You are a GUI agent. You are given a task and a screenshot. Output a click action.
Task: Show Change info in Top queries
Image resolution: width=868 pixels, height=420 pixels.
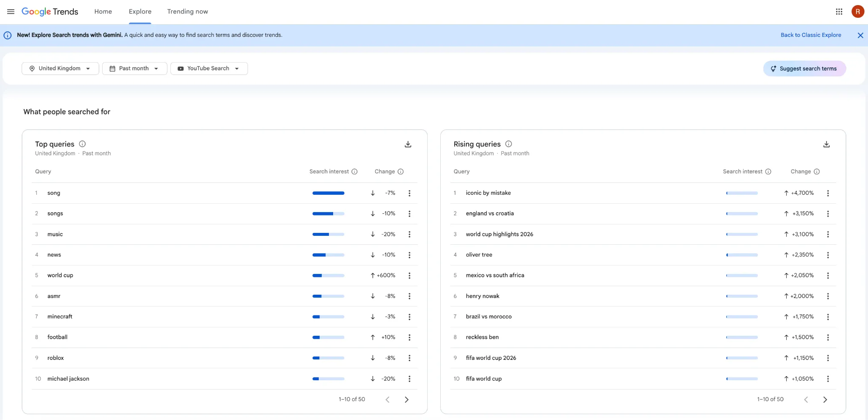[x=401, y=171]
